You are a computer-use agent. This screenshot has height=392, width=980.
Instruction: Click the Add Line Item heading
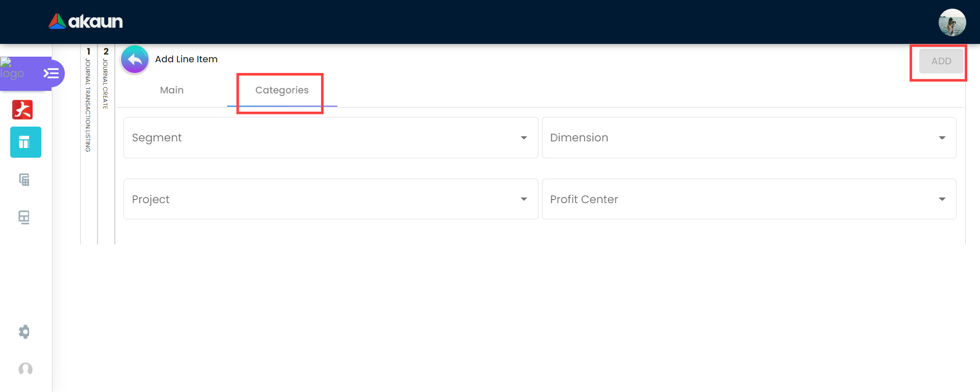click(x=186, y=59)
